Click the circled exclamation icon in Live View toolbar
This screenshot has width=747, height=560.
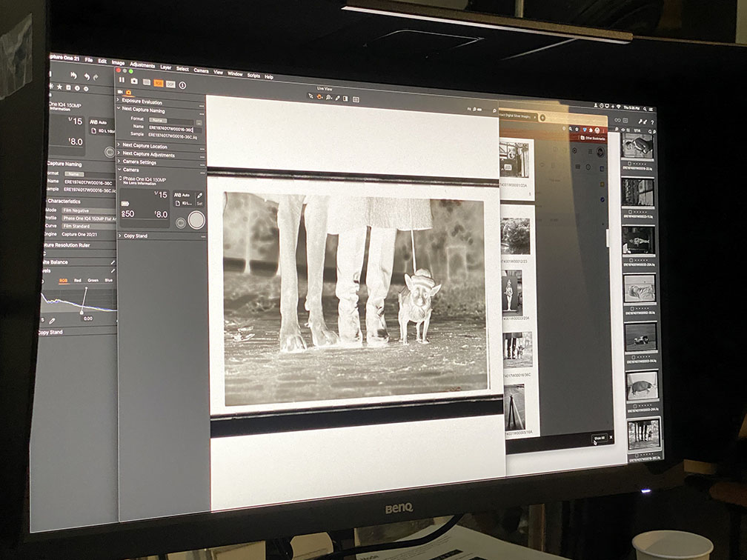[x=182, y=85]
